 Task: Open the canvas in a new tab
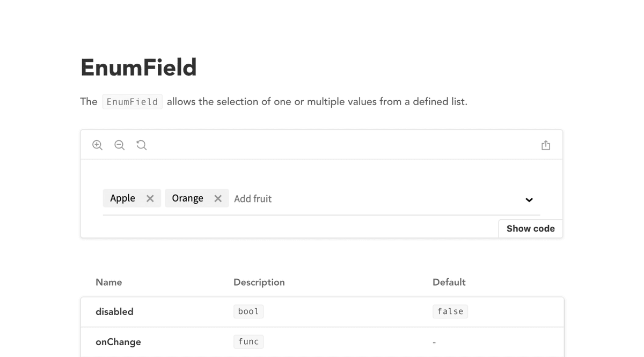tap(546, 145)
